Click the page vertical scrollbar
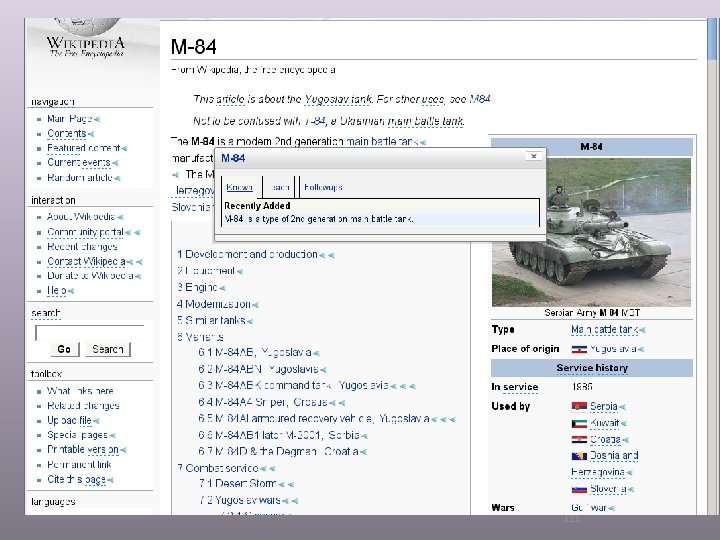Viewport: 720px width, 540px height. 712,266
